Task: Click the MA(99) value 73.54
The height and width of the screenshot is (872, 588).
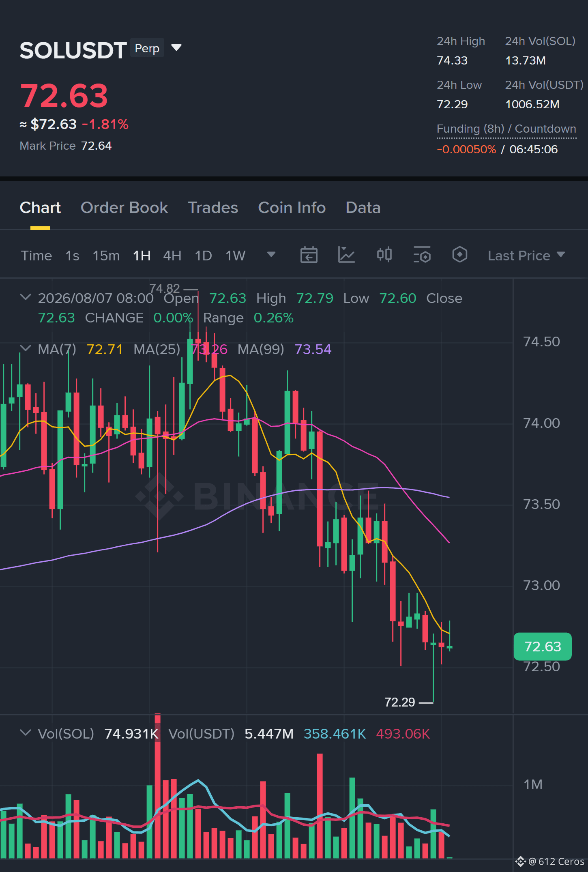Action: coord(313,349)
